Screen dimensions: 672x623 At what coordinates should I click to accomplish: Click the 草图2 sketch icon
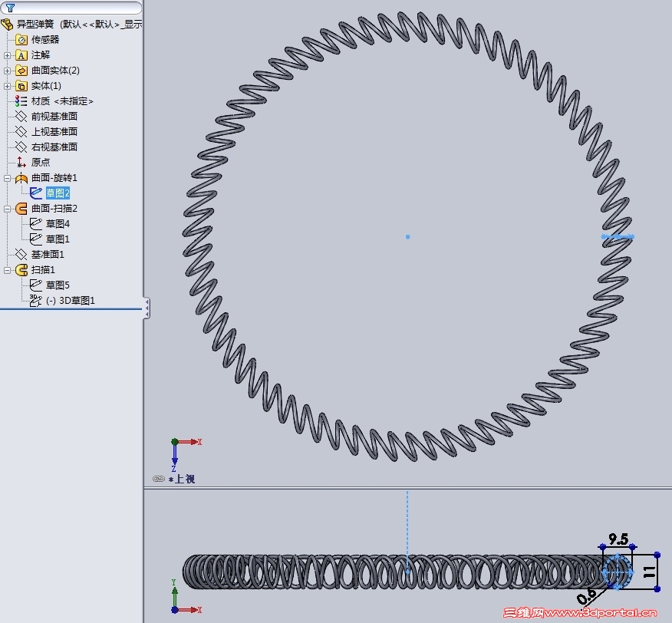point(36,193)
